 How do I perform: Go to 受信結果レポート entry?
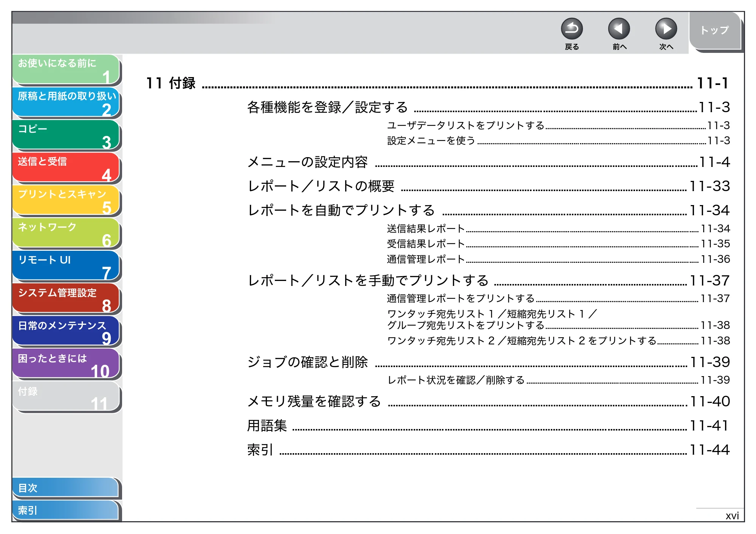pos(558,244)
